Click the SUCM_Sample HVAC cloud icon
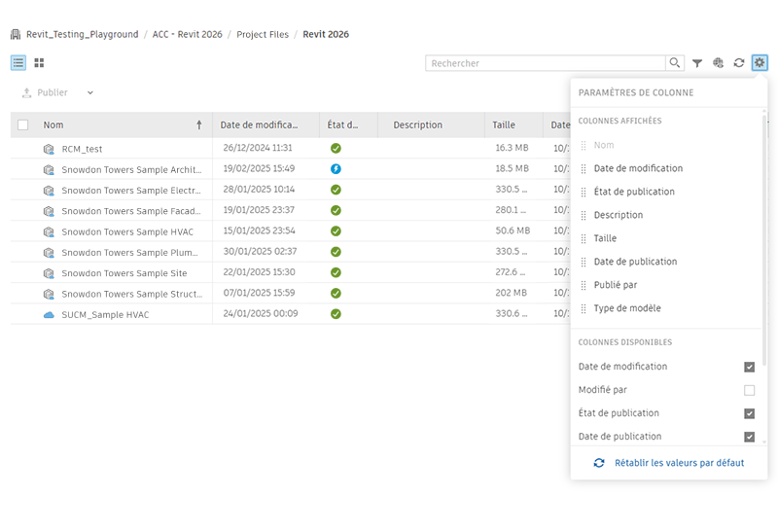 tap(49, 315)
